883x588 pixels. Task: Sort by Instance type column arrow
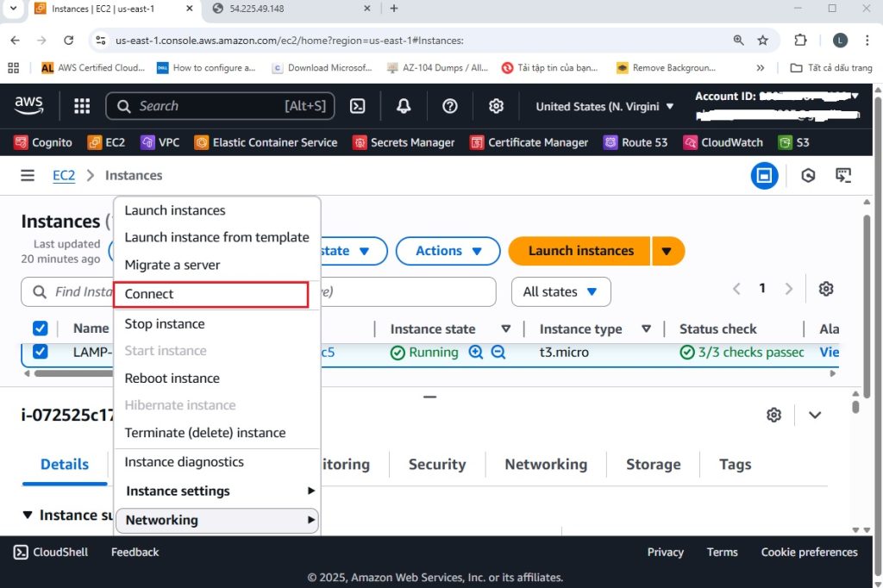647,328
